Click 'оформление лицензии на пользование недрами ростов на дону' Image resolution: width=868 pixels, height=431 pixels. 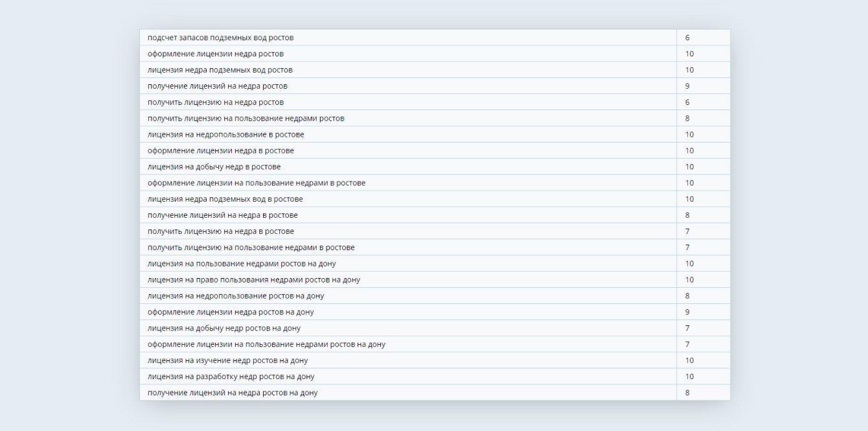(x=266, y=345)
